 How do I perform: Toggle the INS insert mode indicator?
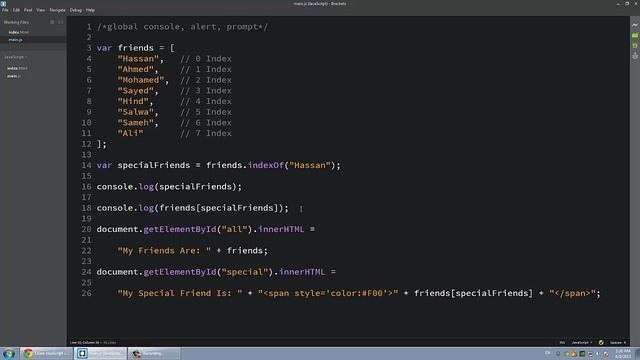tap(562, 342)
